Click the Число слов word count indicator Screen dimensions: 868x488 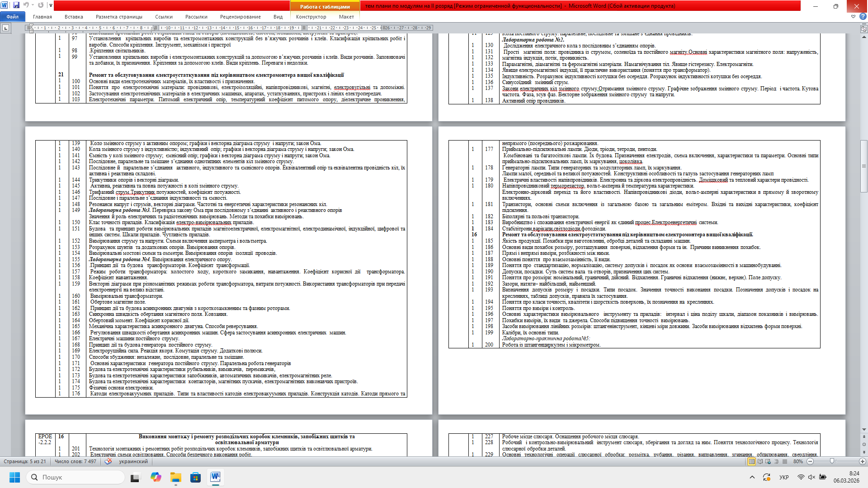coord(75,461)
